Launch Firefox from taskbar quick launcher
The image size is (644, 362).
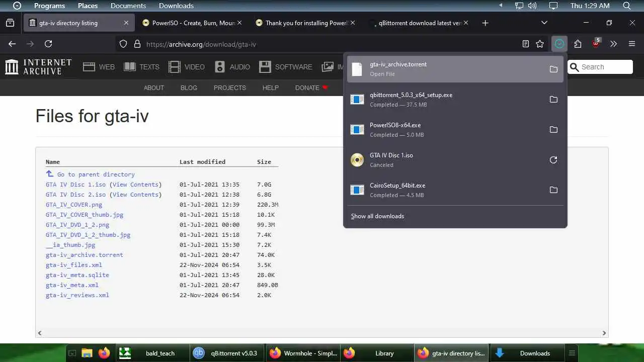104,353
